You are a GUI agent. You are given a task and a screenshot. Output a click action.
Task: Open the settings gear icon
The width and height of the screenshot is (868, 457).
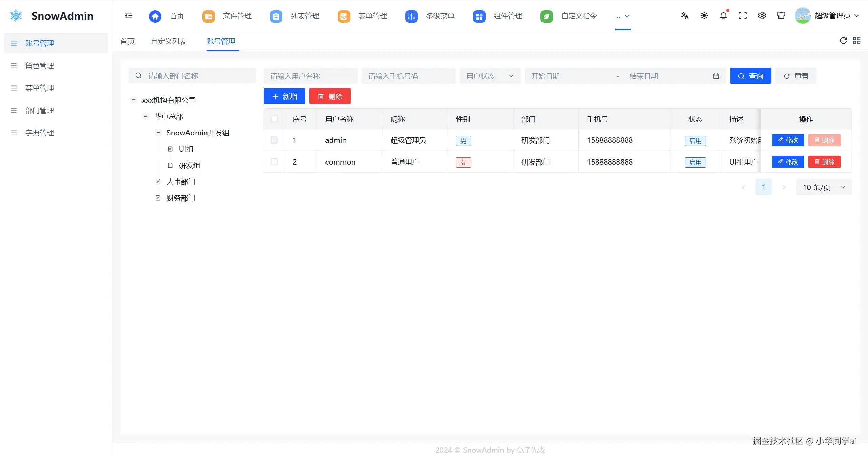pos(762,16)
